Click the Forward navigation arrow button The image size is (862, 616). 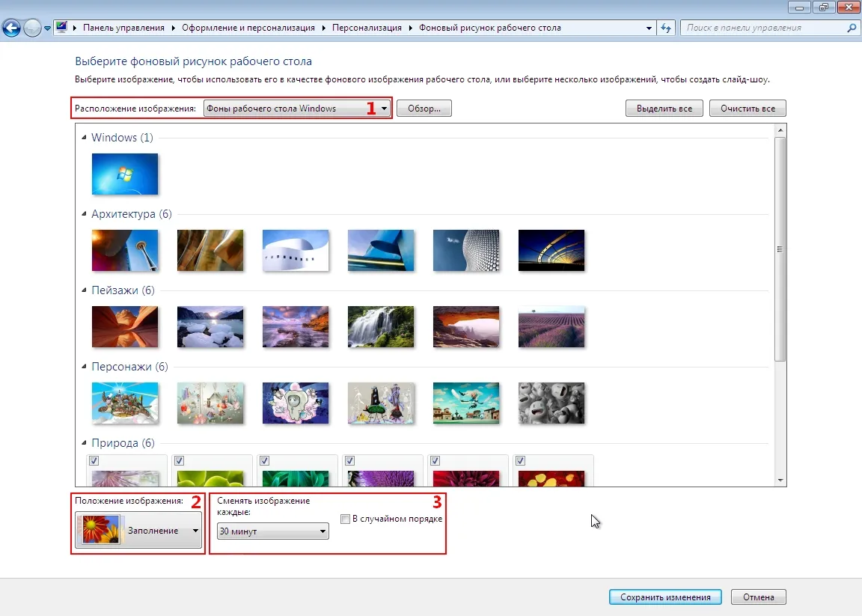(x=32, y=28)
